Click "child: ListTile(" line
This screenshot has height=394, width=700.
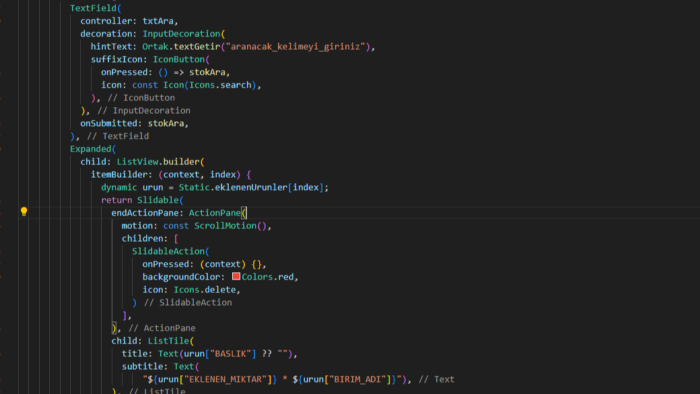pos(153,341)
